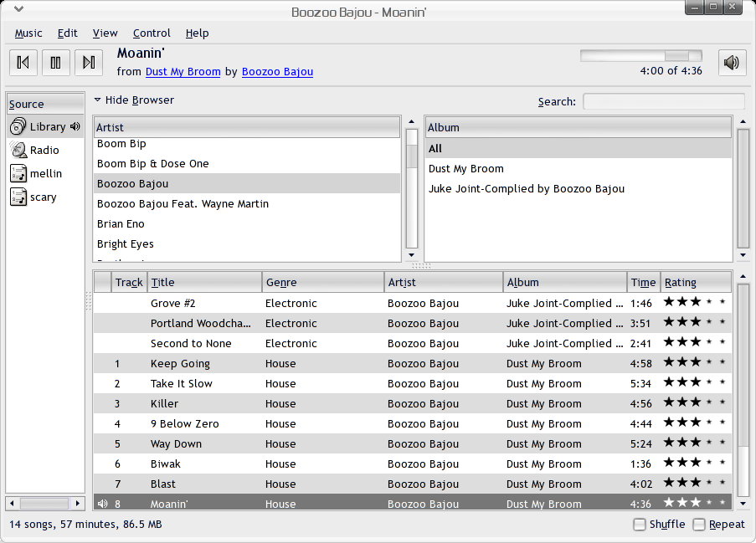The width and height of the screenshot is (756, 543).
Task: Select album Juke Joint-Complied by Boozoo Bajou
Action: pos(579,189)
